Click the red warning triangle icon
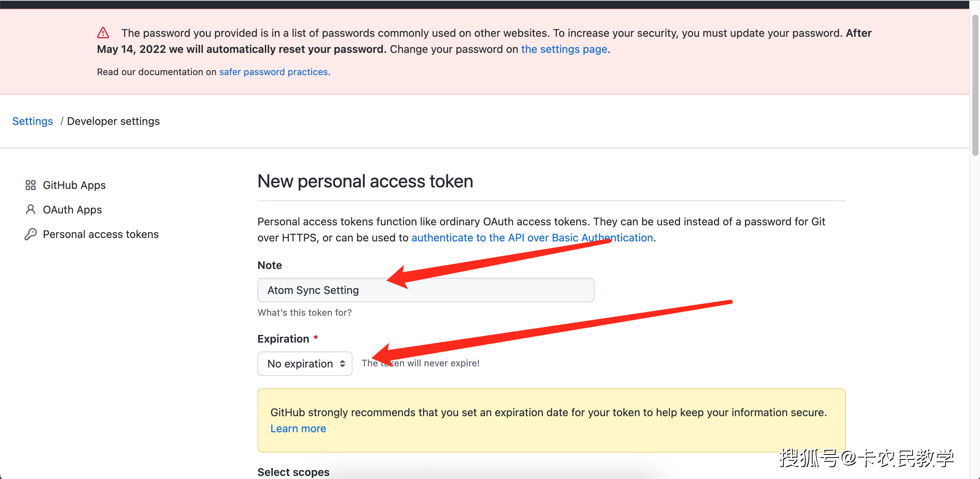Image resolution: width=980 pixels, height=479 pixels. click(x=103, y=33)
